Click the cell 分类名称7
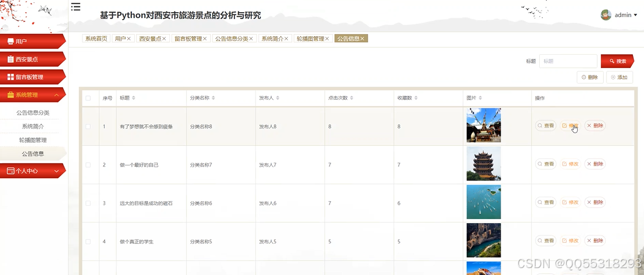Image resolution: width=644 pixels, height=275 pixels. click(201, 165)
